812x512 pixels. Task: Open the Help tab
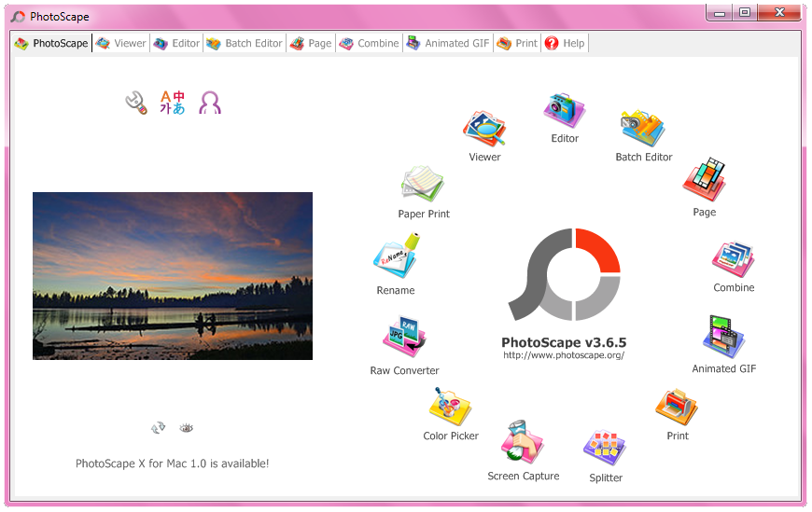(565, 44)
